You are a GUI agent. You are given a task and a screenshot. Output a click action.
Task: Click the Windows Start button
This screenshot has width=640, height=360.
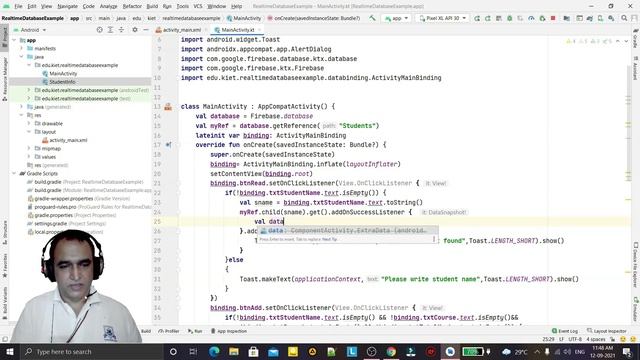click(9, 351)
